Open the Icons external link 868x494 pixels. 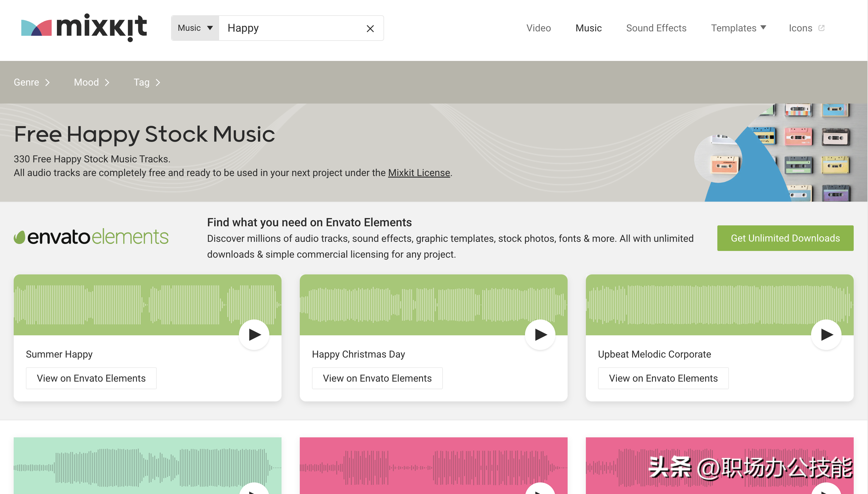click(x=806, y=28)
